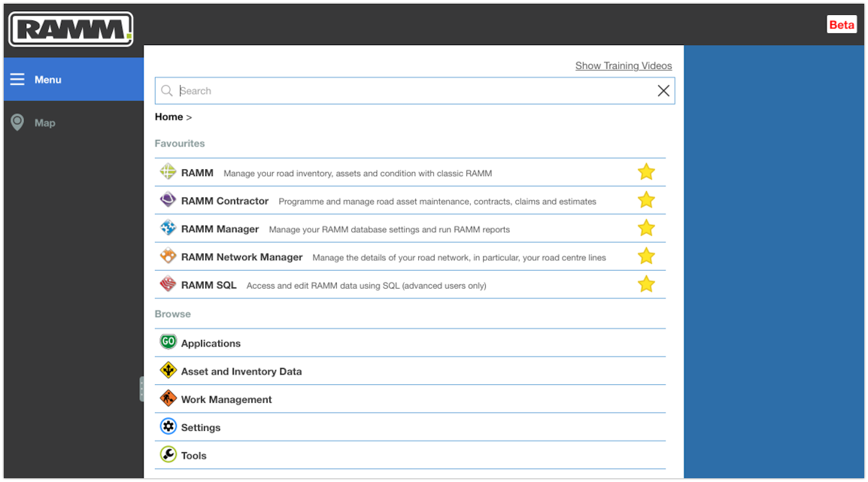The image size is (868, 482).
Task: Click the sidebar collapse handle
Action: click(141, 389)
